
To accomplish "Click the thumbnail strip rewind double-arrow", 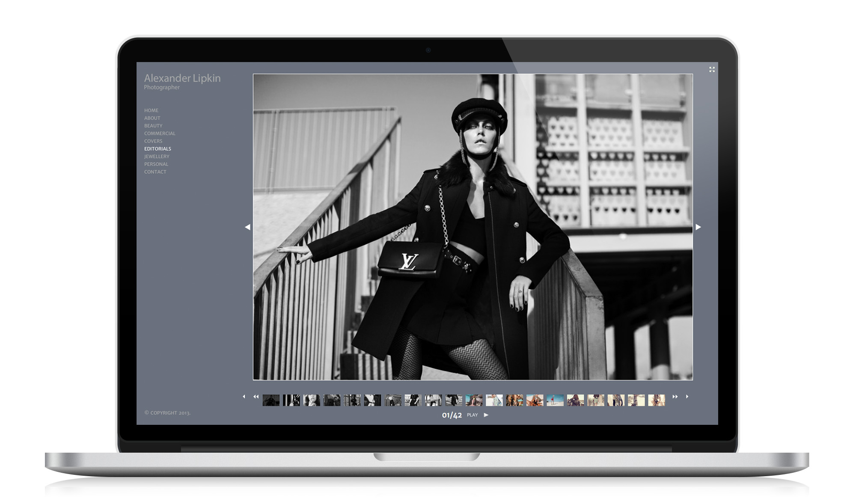I will (256, 397).
